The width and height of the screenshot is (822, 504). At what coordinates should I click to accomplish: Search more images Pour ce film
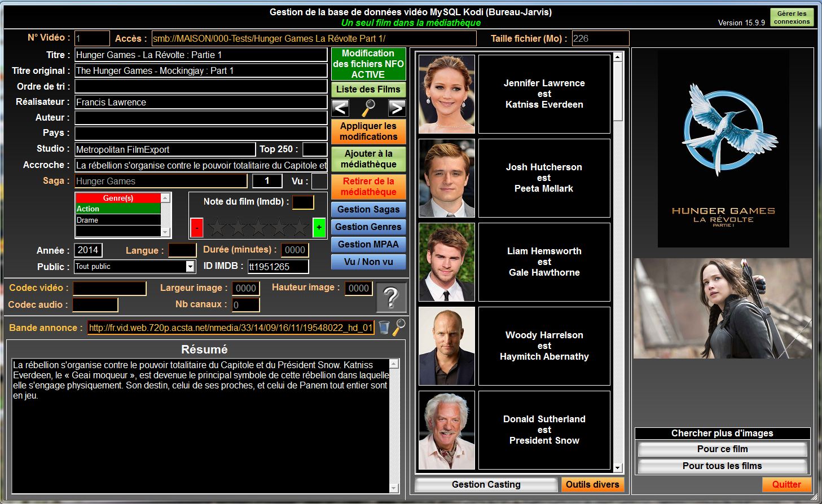tap(723, 449)
